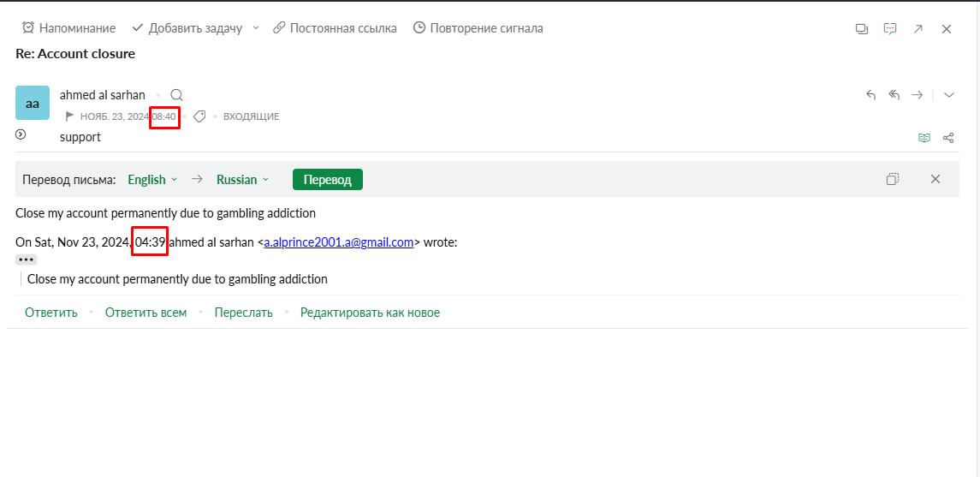Close the translation bar

935,179
